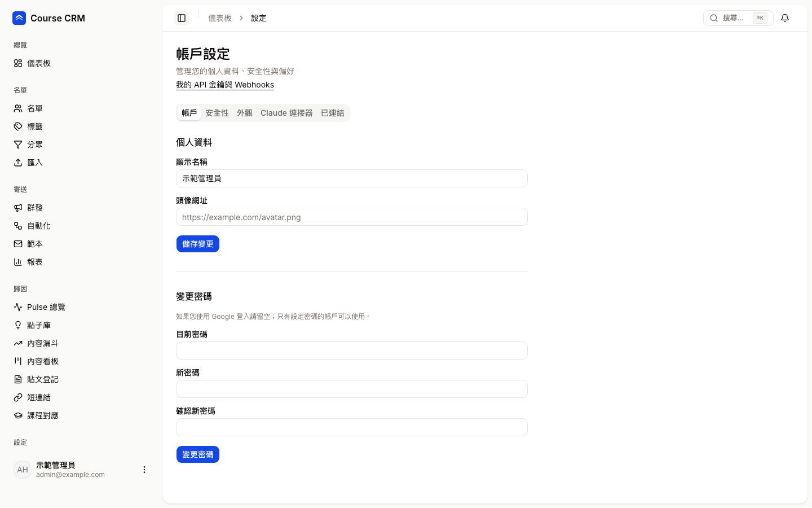This screenshot has height=508, width=812.
Task: Click the ⌘K shortcut badge
Action: [760, 18]
